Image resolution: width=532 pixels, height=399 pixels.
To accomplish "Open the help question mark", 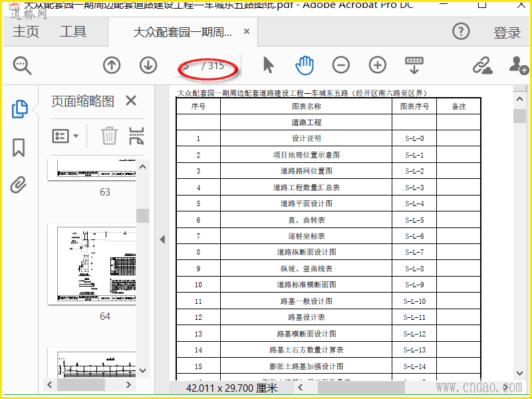I will (x=461, y=31).
